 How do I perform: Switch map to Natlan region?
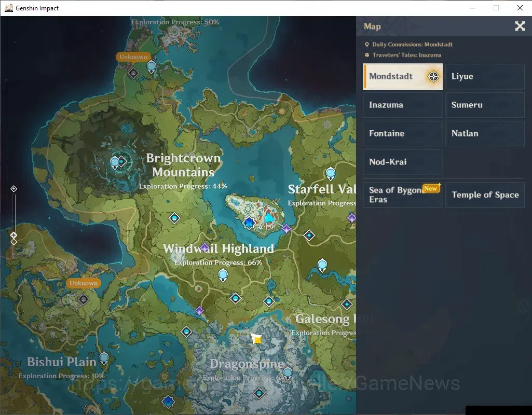[x=485, y=134]
